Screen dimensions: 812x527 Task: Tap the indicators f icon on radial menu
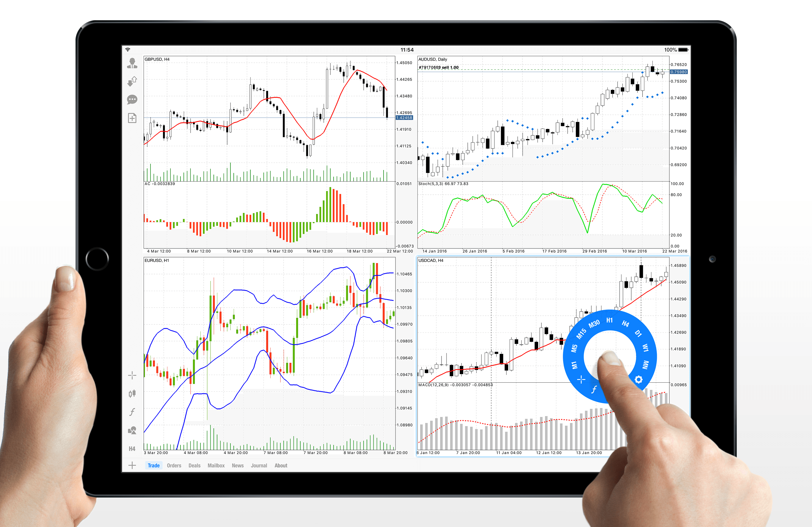pyautogui.click(x=594, y=389)
